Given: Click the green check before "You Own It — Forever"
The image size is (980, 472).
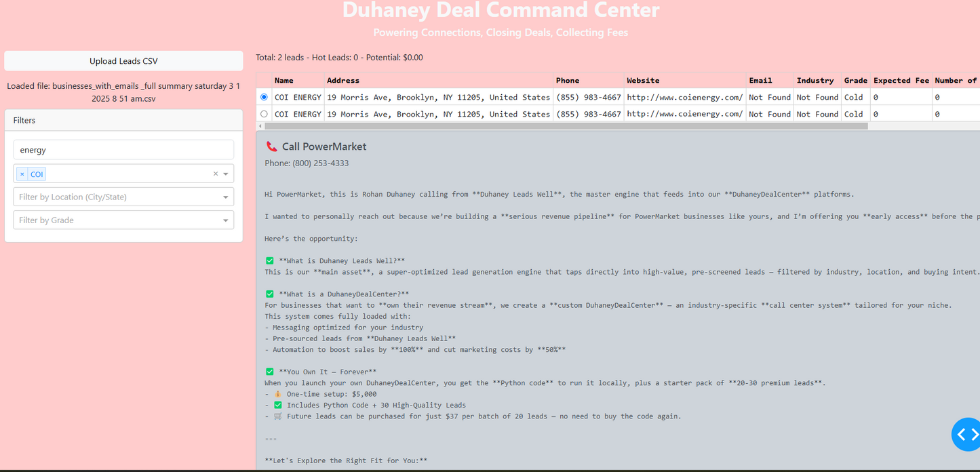Looking at the screenshot, I should [270, 372].
